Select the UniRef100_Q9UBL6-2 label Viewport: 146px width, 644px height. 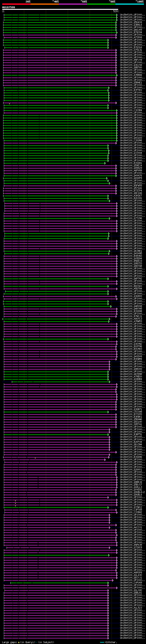(132, 492)
